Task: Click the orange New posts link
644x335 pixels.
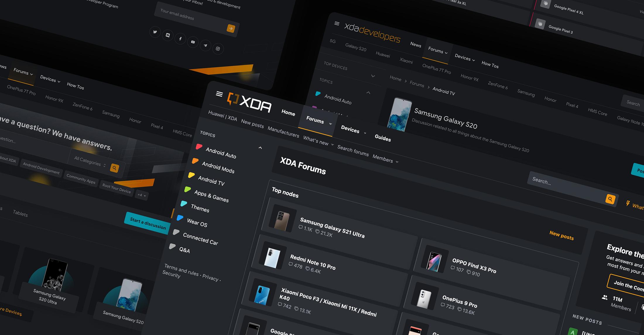Action: [561, 235]
